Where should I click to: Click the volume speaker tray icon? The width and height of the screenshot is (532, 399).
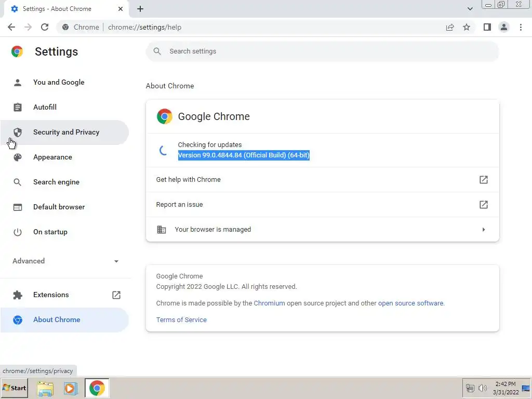pyautogui.click(x=482, y=388)
